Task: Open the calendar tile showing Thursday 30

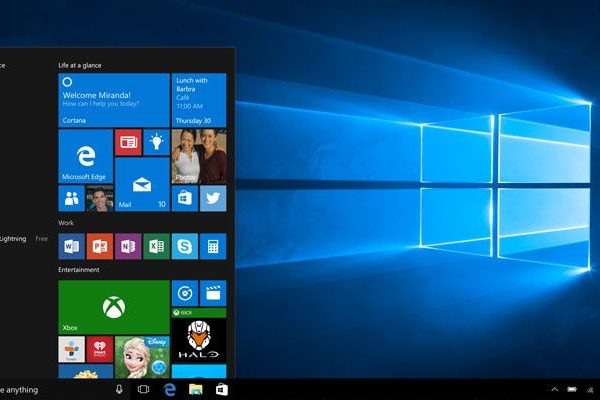Action: point(198,98)
